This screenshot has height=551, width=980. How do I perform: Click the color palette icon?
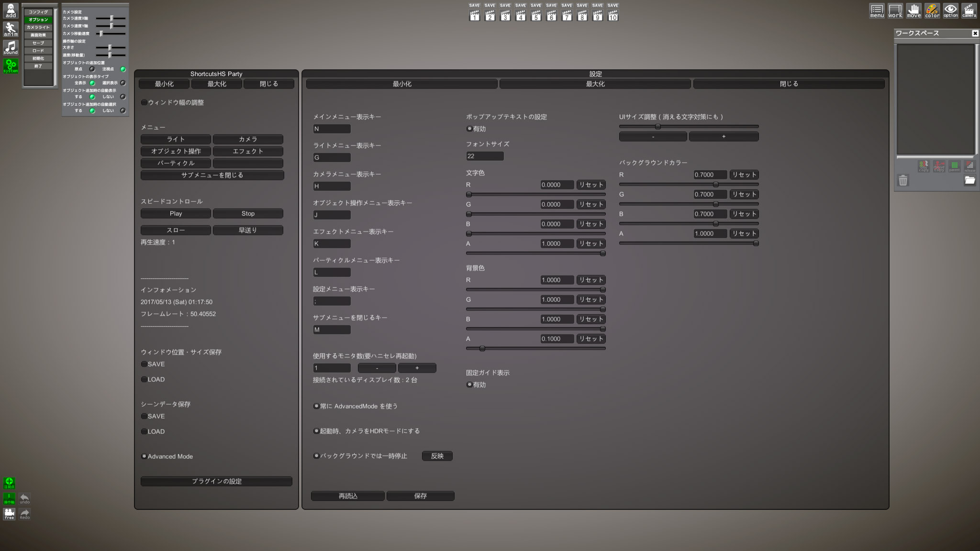click(x=932, y=11)
